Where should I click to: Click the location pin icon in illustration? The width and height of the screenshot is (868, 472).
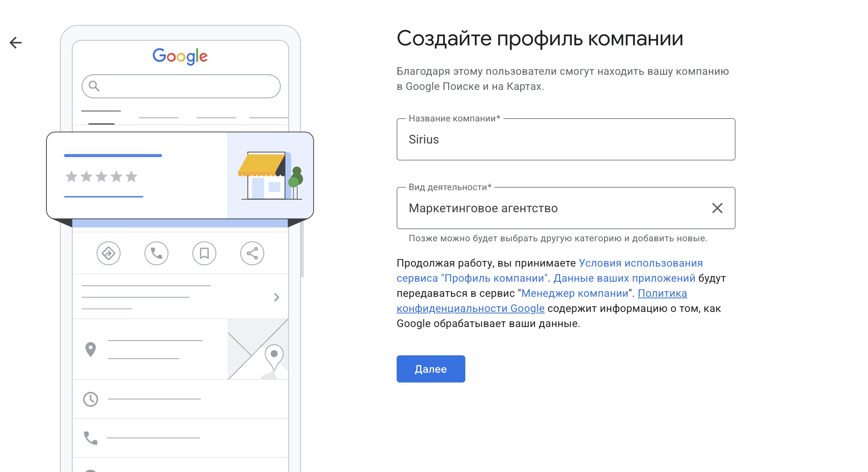tap(91, 350)
